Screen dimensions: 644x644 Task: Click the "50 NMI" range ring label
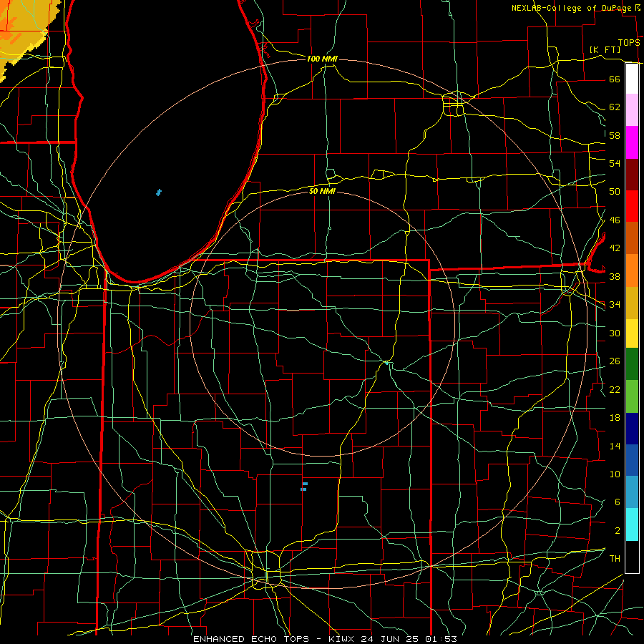(322, 191)
